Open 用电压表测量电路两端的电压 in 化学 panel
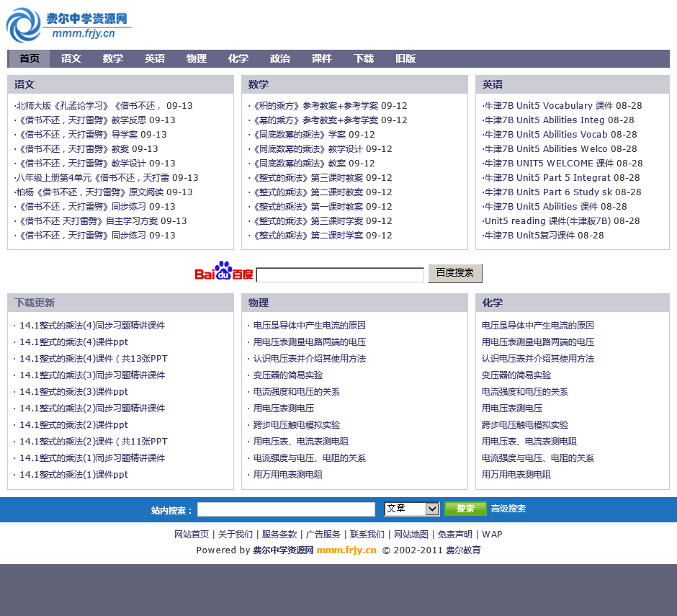 click(x=538, y=342)
